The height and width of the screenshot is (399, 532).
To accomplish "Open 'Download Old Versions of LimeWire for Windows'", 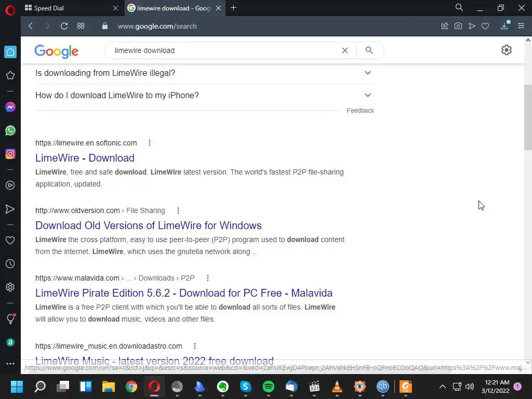I will point(148,225).
